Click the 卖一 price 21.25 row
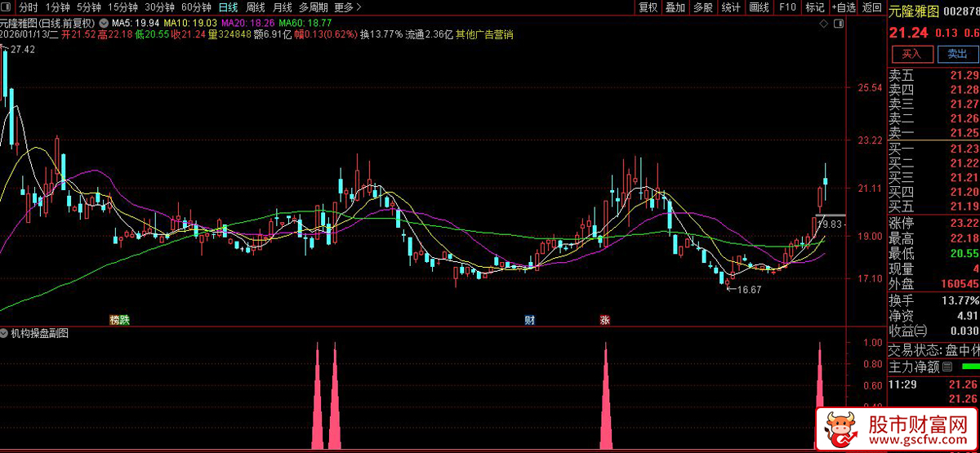The width and height of the screenshot is (980, 453). coord(933,132)
